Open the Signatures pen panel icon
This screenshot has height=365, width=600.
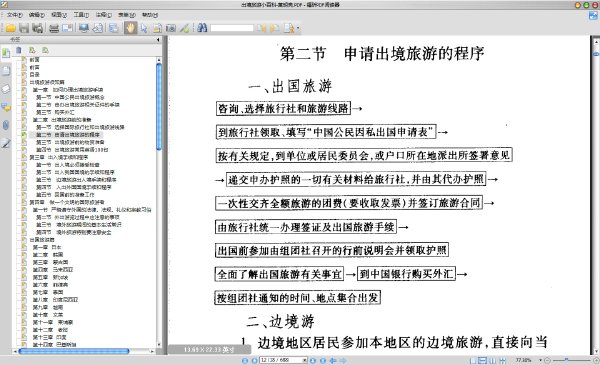(x=6, y=143)
